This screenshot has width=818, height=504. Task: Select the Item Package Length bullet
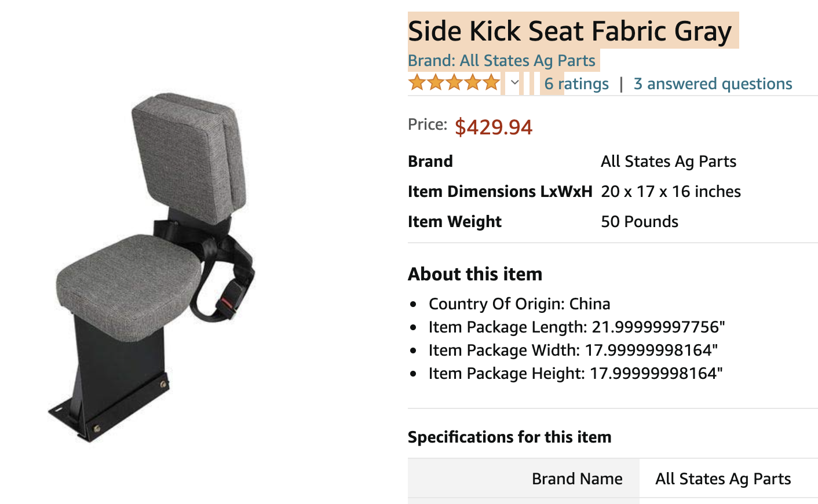[x=576, y=327]
